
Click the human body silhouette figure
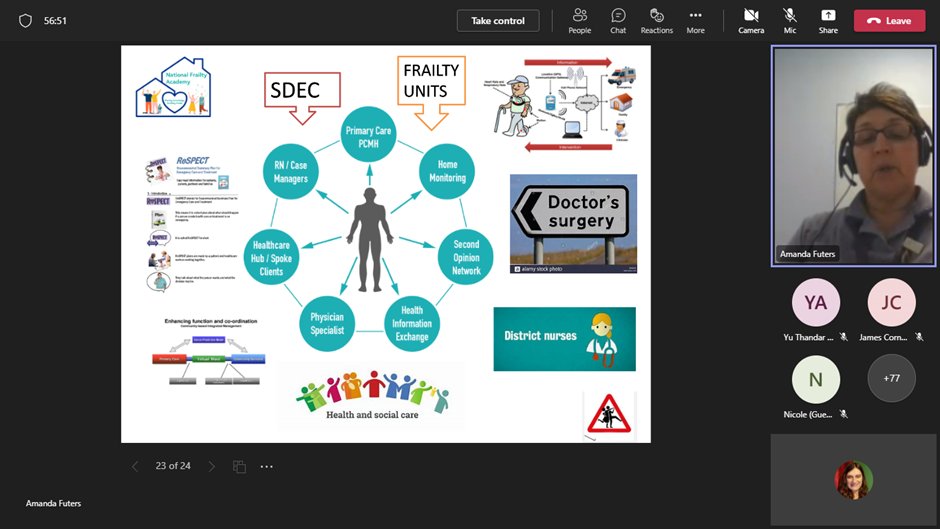370,240
